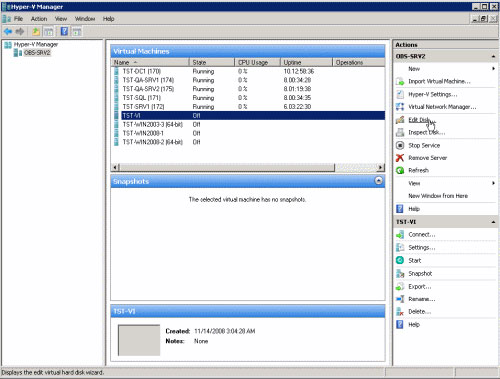This screenshot has height=379, width=500.
Task: Open the View menu in menu bar
Action: coord(61,19)
